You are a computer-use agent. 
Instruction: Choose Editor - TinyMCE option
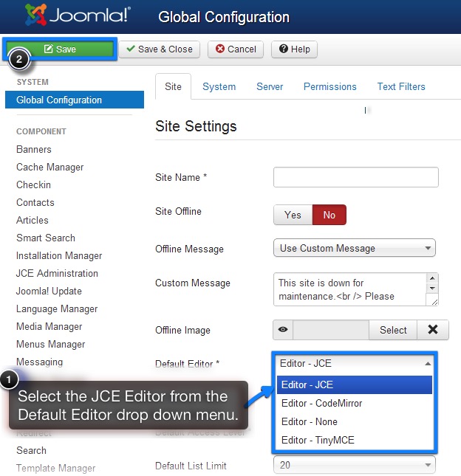(x=355, y=440)
